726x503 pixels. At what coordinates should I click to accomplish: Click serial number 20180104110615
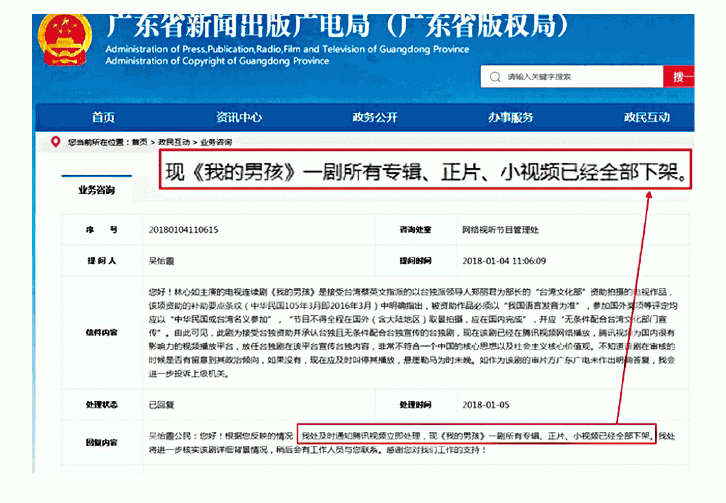click(183, 230)
